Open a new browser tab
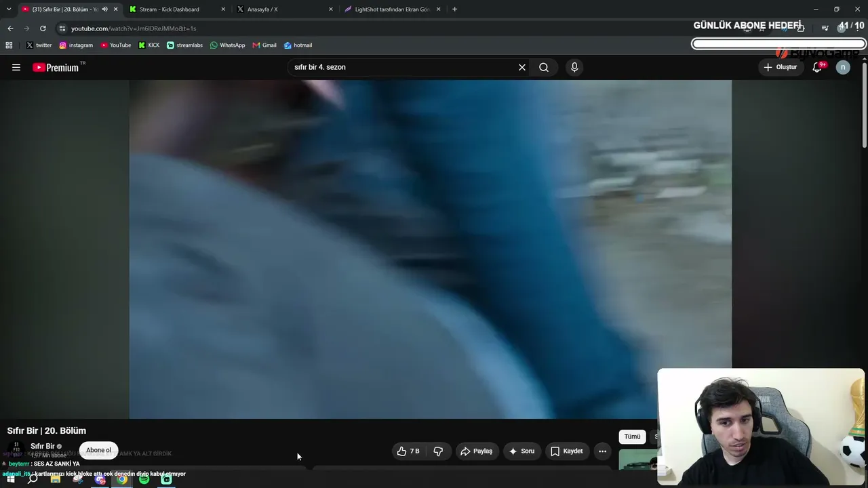 click(x=454, y=9)
